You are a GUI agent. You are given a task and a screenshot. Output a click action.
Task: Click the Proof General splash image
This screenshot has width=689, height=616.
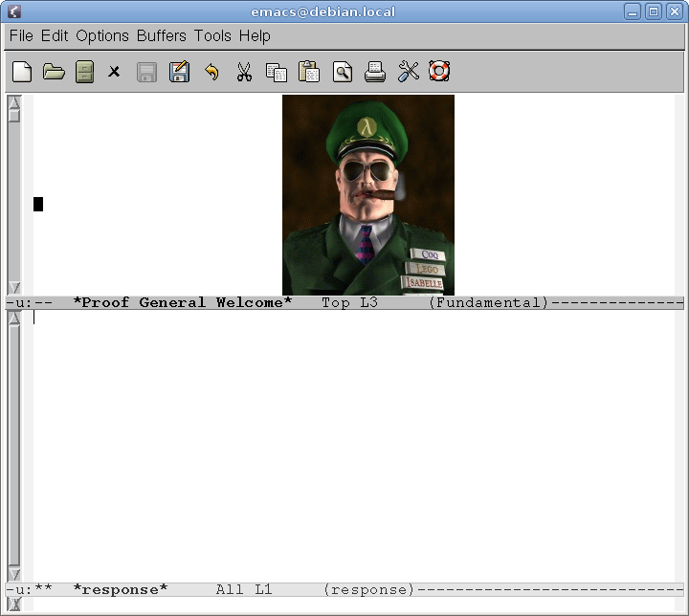368,195
